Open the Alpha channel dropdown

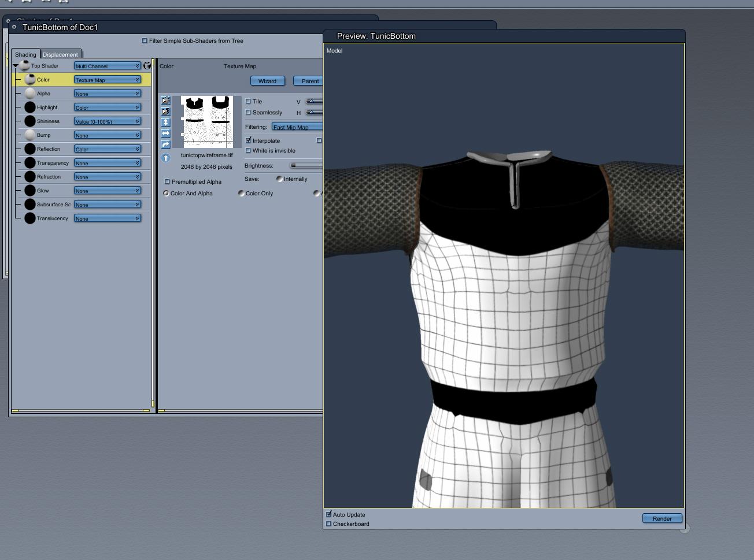click(107, 94)
